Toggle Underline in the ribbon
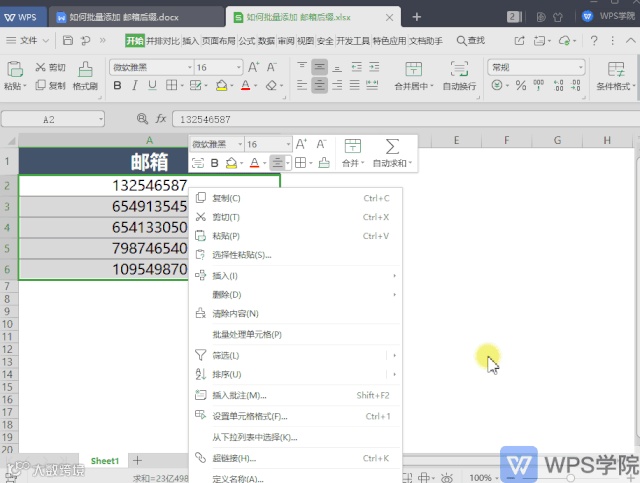 pos(152,85)
